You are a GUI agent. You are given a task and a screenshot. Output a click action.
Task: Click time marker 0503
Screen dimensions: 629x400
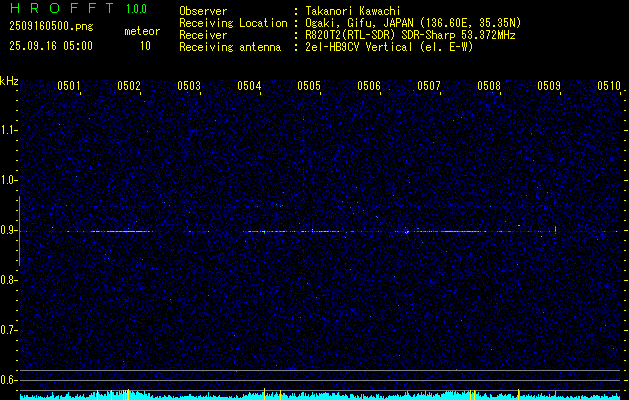189,85
